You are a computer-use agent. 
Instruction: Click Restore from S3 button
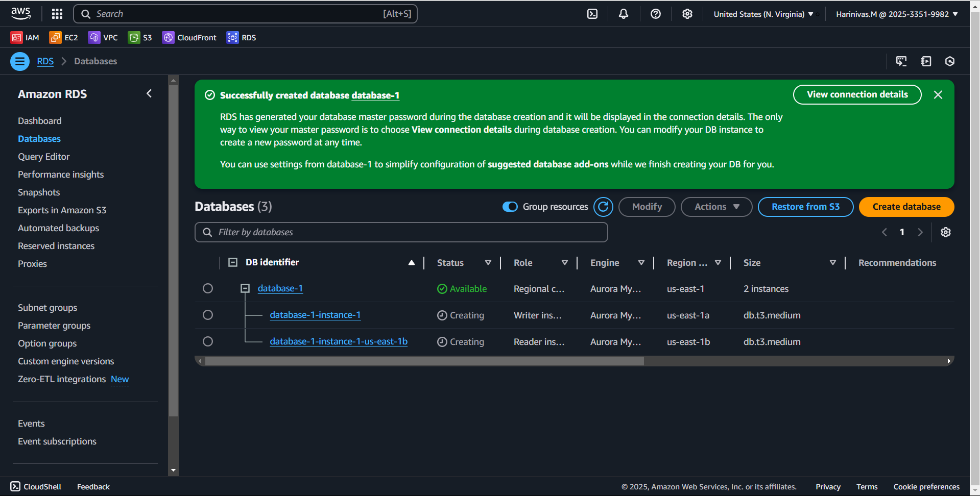coord(805,207)
